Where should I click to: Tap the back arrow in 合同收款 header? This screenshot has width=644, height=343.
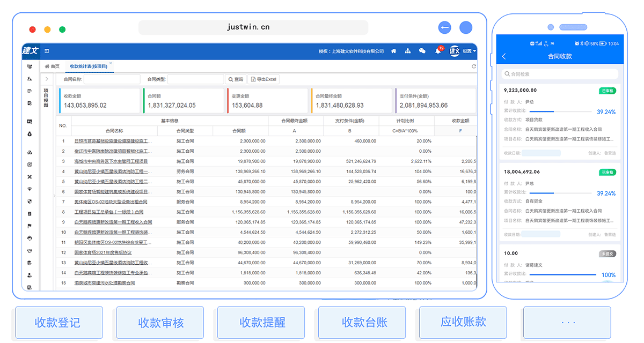504,56
